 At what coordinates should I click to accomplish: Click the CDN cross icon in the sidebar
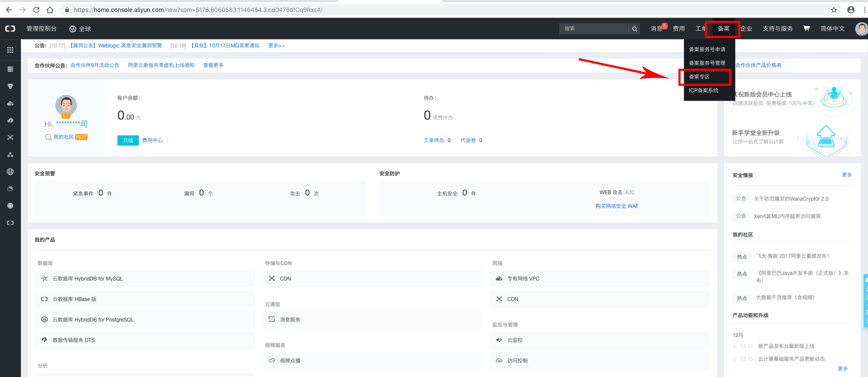click(10, 137)
